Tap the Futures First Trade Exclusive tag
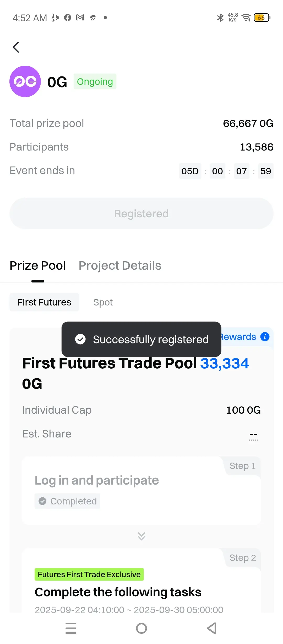 coord(89,574)
